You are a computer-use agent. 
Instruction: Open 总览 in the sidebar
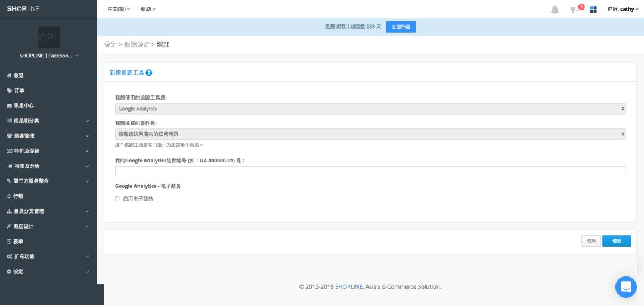(18, 76)
